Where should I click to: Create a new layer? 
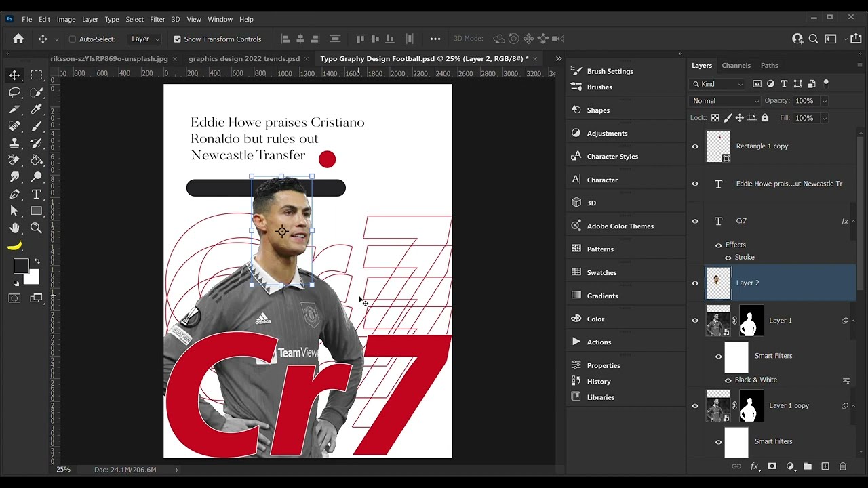coord(825,466)
